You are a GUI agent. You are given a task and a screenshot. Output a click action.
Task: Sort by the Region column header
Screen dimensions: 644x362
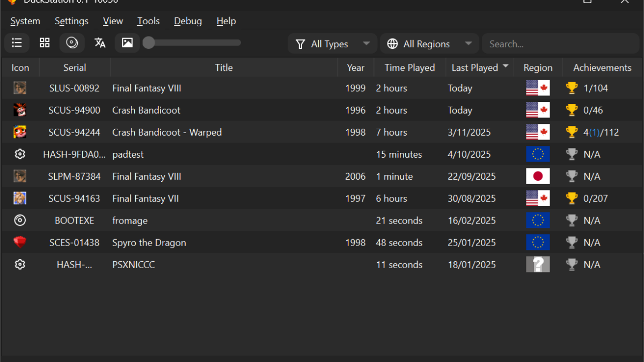538,68
